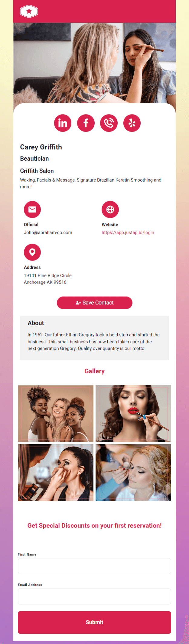Click the star badge logo in header
189x644 pixels.
pos(29,12)
